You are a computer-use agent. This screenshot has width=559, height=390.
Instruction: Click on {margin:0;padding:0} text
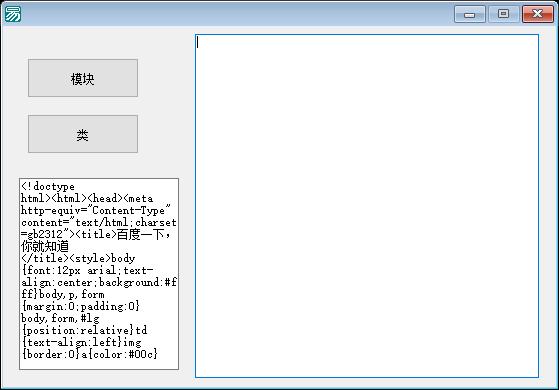pos(81,306)
